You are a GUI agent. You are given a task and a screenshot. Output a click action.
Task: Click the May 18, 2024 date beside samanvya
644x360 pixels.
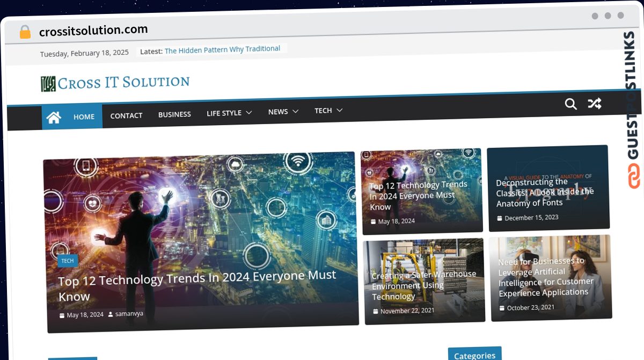coord(85,315)
